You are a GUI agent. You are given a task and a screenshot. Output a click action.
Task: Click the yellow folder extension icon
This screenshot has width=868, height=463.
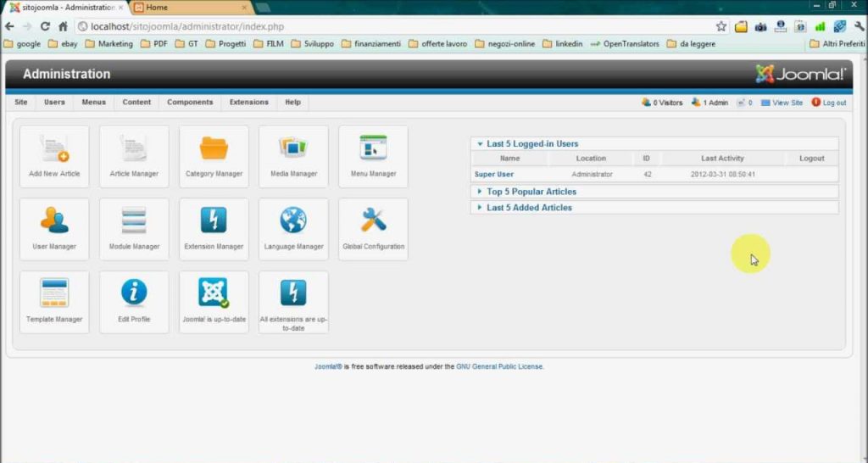tap(741, 26)
